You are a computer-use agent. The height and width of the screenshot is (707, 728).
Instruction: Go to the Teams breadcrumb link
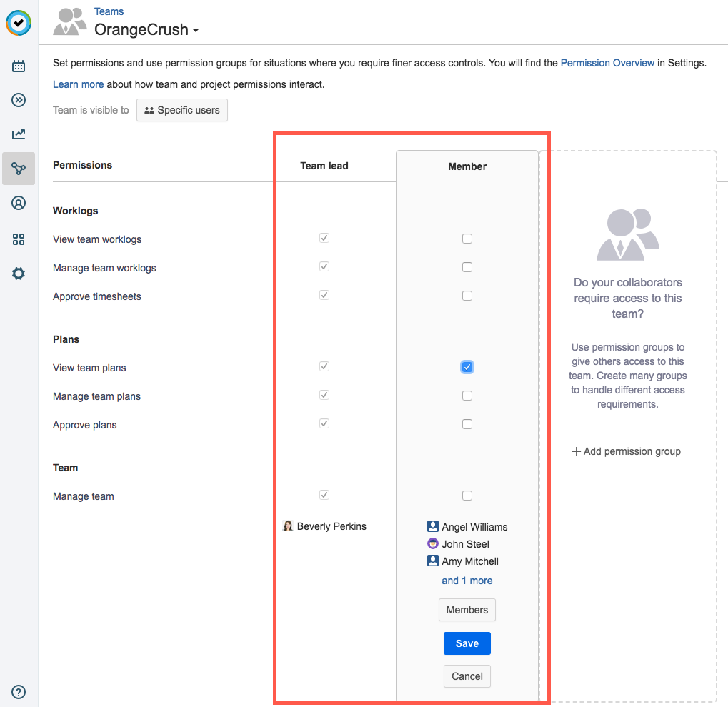click(x=109, y=11)
